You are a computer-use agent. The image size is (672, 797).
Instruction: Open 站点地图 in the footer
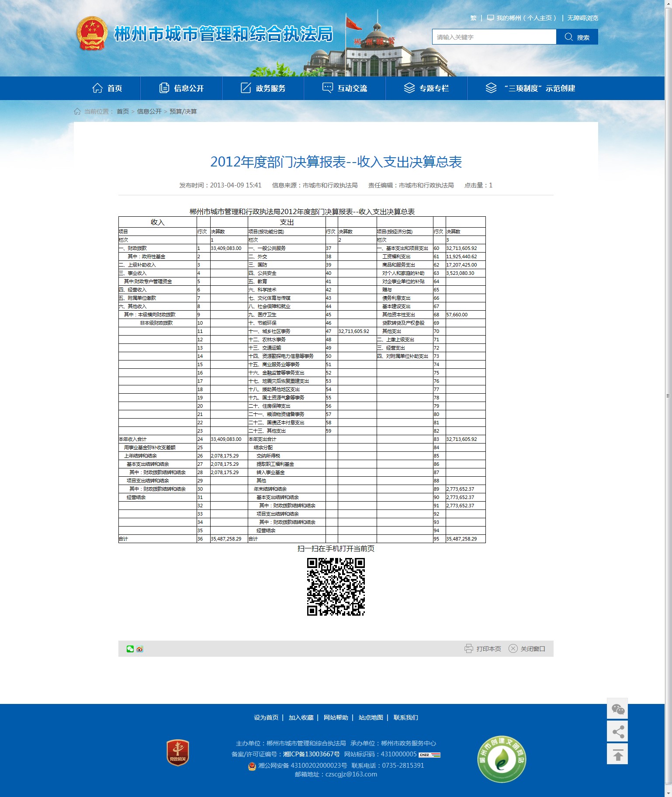(x=371, y=717)
